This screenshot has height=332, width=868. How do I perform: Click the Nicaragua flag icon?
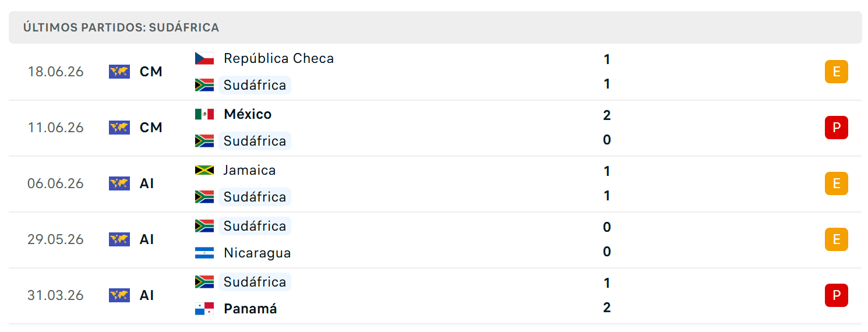[x=204, y=253]
